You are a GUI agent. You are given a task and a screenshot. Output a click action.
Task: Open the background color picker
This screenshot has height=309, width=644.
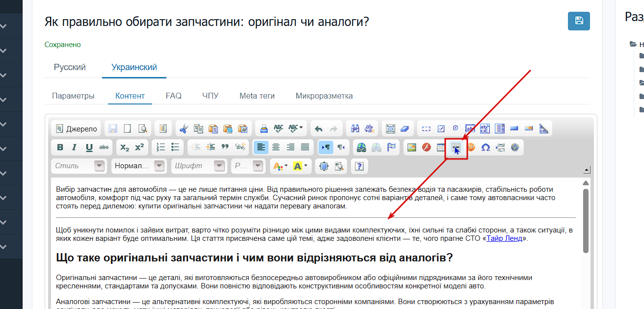click(x=300, y=166)
